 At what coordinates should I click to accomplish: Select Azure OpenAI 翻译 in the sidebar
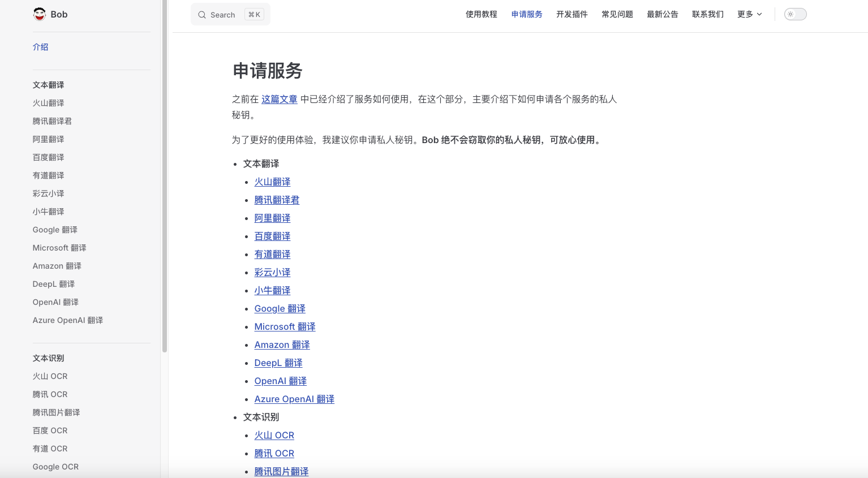(x=68, y=320)
